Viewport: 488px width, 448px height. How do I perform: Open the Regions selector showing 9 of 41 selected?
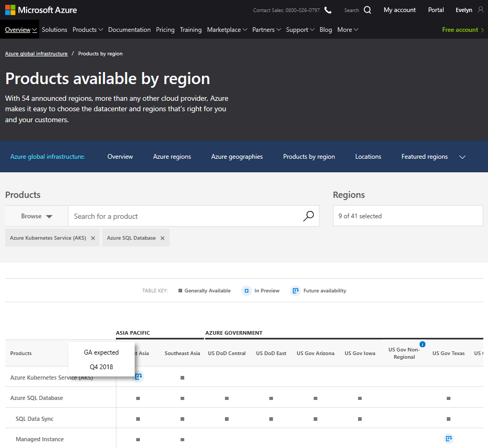click(x=408, y=216)
